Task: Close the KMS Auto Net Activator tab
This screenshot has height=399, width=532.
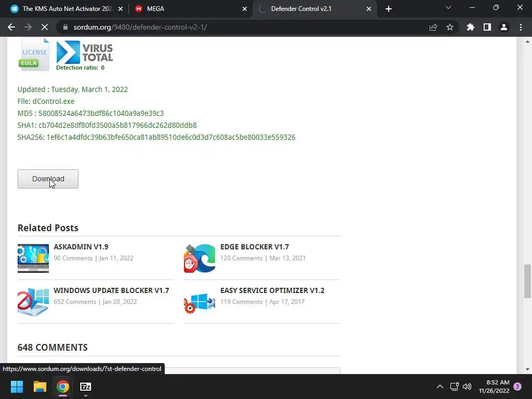Action: click(x=121, y=9)
